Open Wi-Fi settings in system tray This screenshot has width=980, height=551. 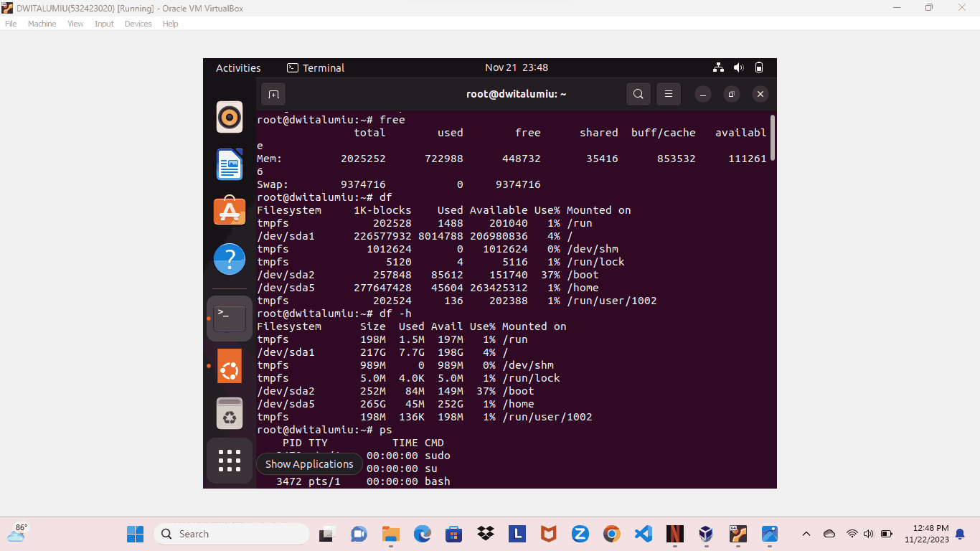point(852,534)
